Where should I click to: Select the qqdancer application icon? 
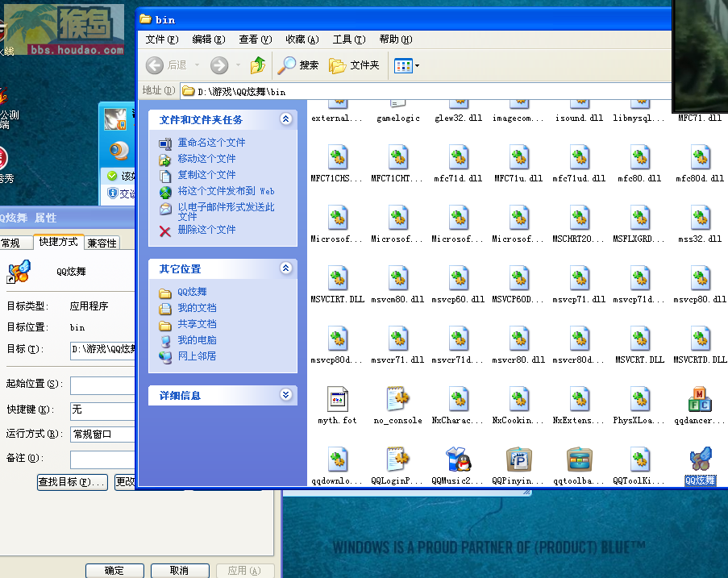coord(700,399)
